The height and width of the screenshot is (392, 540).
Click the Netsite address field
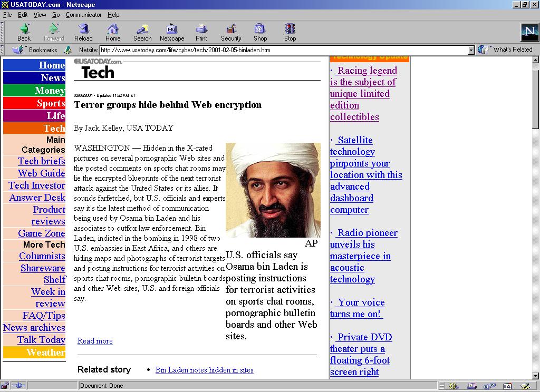pos(284,50)
